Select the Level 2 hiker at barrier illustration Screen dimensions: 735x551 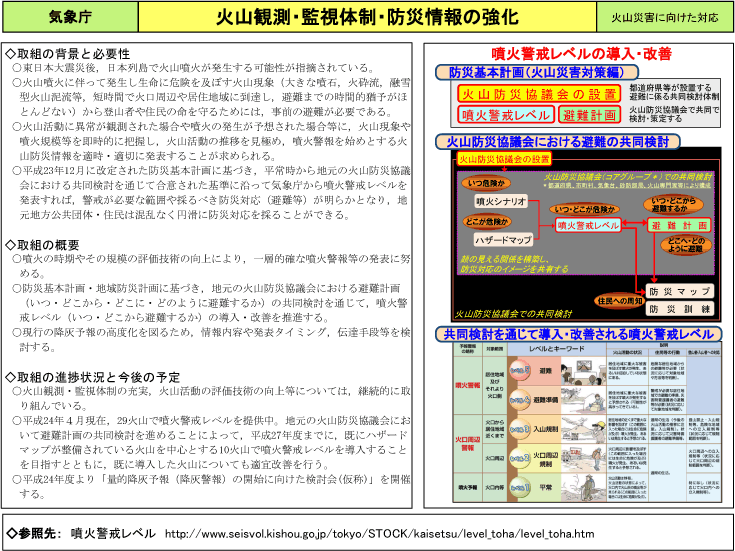583,458
